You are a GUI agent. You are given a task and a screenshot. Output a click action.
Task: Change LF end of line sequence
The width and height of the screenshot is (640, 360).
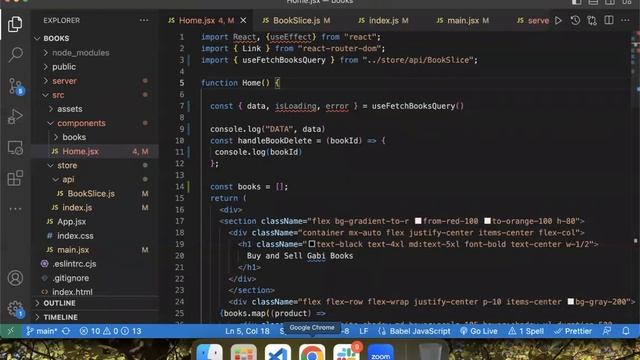point(364,331)
